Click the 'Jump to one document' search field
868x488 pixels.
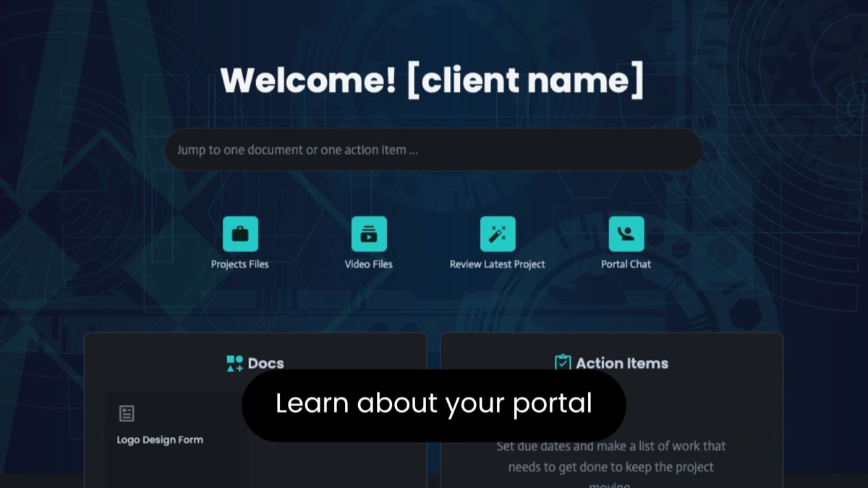pyautogui.click(x=433, y=150)
